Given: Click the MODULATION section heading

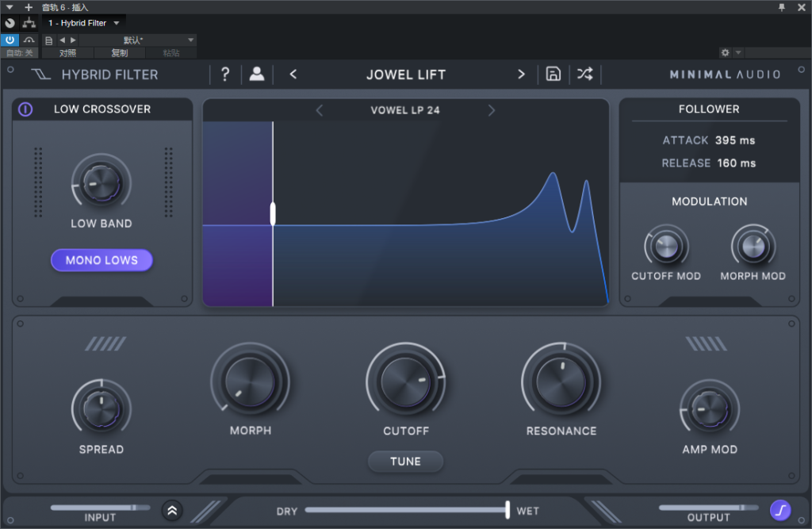Looking at the screenshot, I should (710, 201).
